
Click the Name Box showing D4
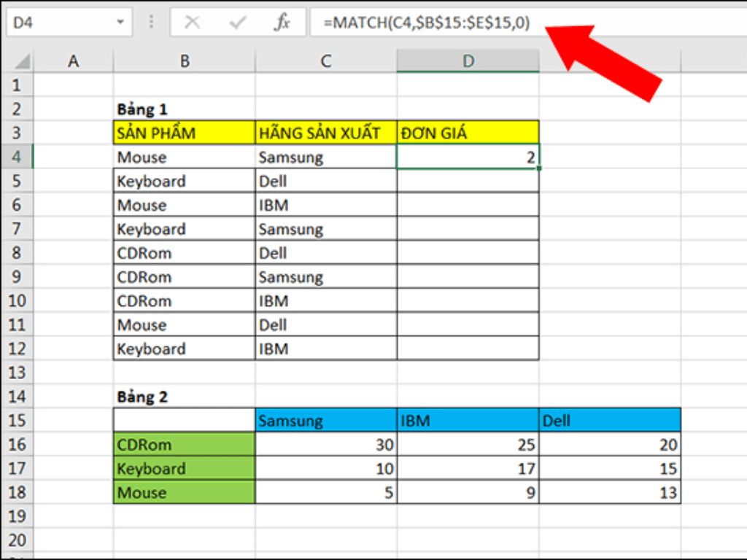click(58, 23)
